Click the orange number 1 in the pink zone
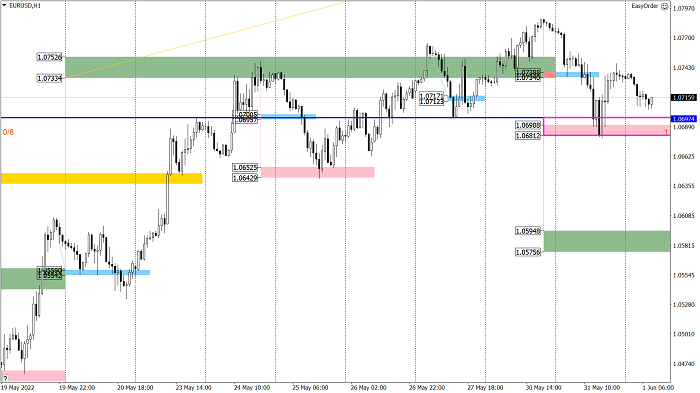Viewport: 700px width, 393px height. 666,132
